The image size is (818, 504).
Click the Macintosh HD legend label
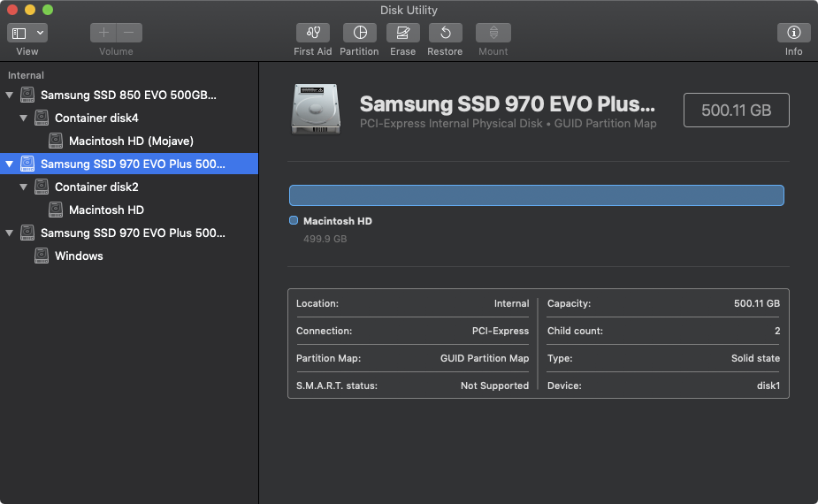coord(338,221)
